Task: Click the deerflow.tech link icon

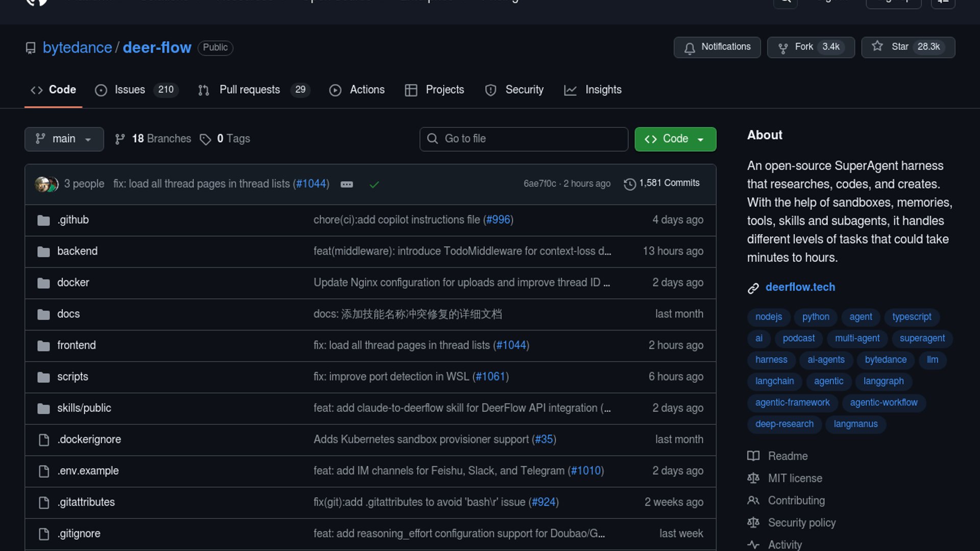Action: pyautogui.click(x=753, y=288)
